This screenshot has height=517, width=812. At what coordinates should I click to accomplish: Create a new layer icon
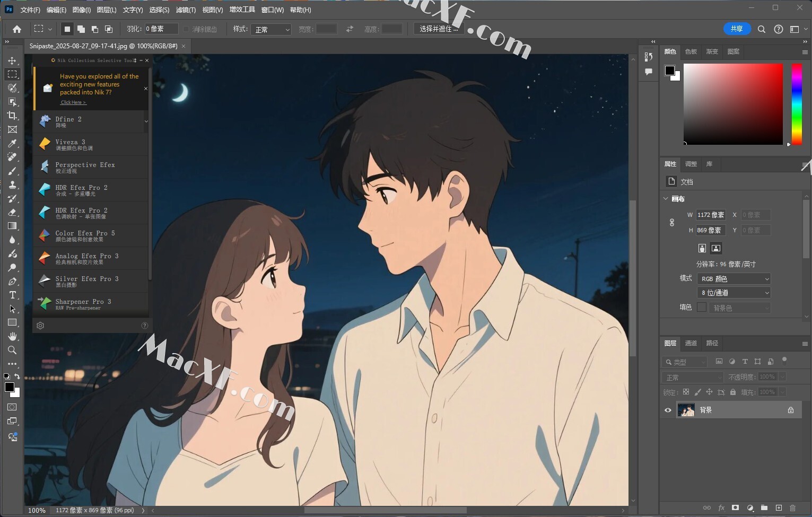click(x=779, y=507)
